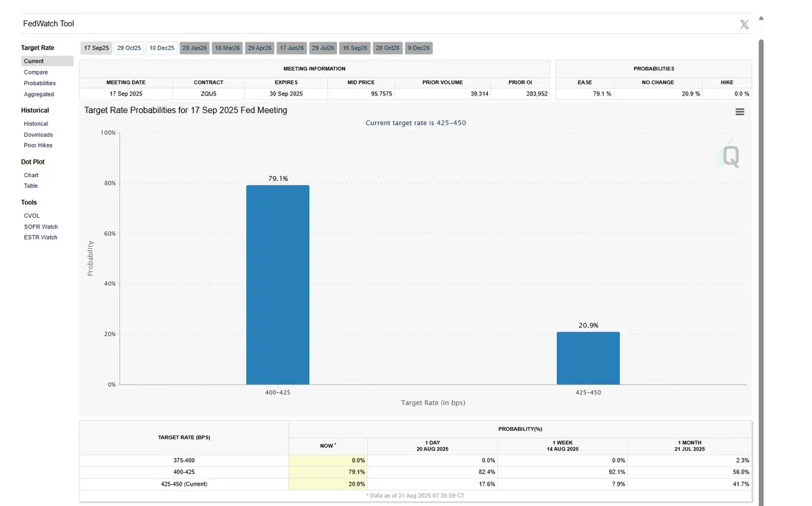Open the Dot Plot Table link
812x506 pixels.
click(x=31, y=186)
